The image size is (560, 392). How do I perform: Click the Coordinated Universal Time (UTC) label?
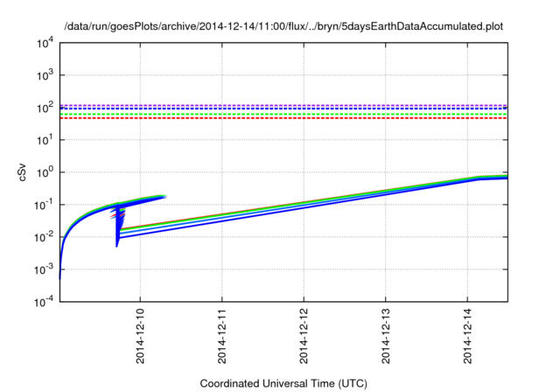point(283,383)
